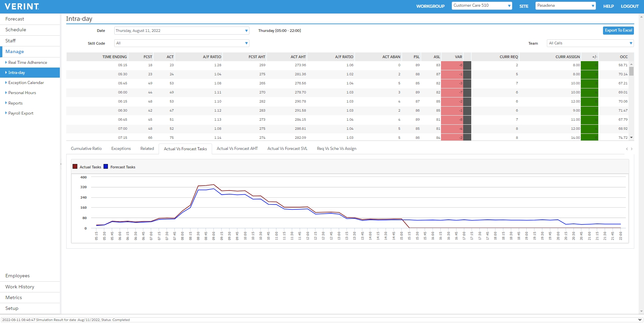Open the Actual Vs Forecast SVL tab
Image resolution: width=644 pixels, height=324 pixels.
(287, 149)
